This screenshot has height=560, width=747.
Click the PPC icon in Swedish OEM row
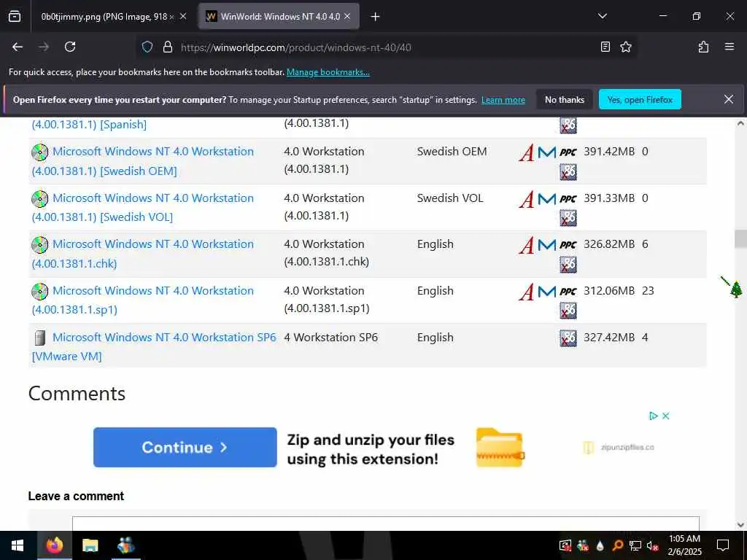click(568, 152)
